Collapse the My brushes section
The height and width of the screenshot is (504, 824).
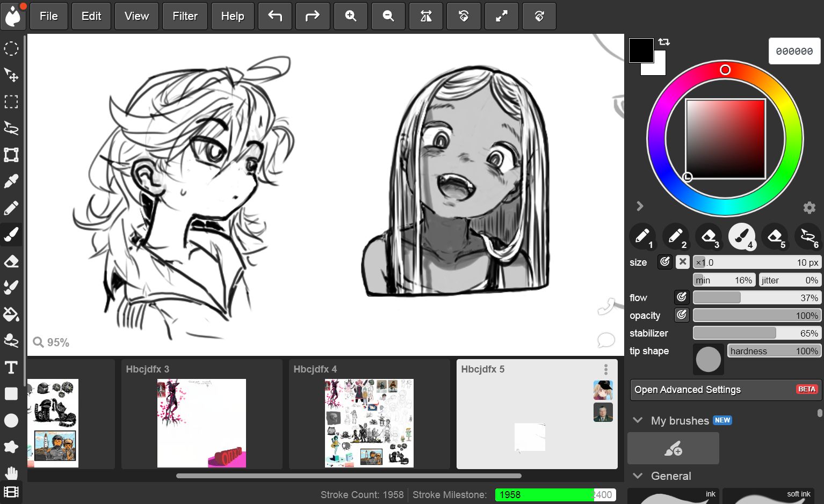(638, 420)
